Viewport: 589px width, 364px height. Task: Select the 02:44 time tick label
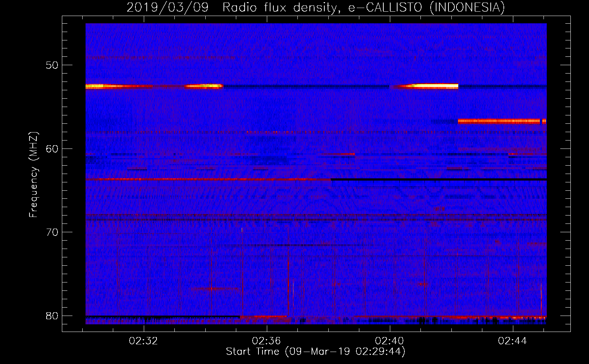(513, 341)
